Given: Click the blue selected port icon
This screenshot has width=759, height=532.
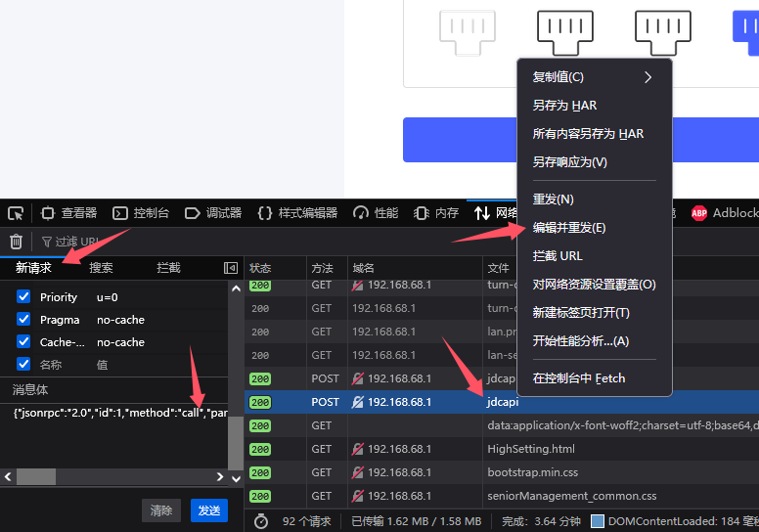Looking at the screenshot, I should pyautogui.click(x=746, y=32).
